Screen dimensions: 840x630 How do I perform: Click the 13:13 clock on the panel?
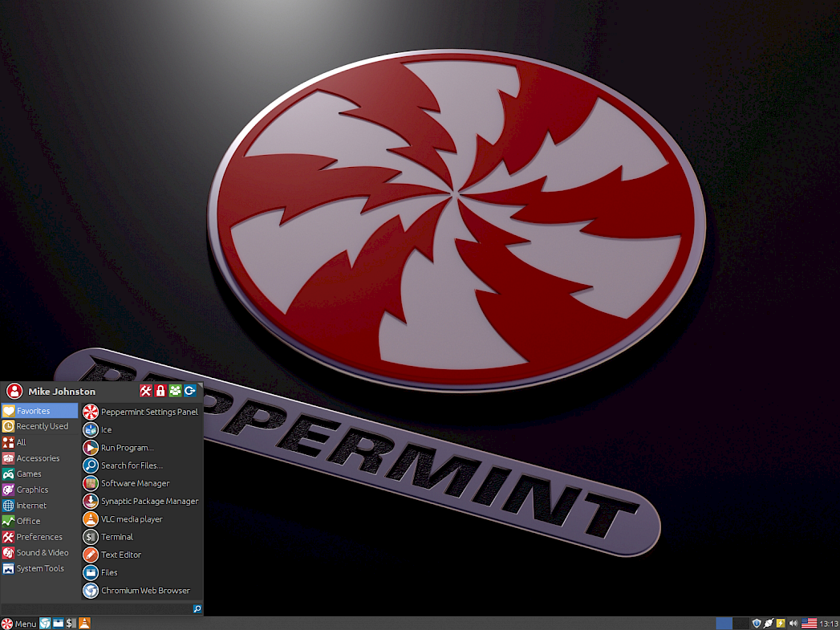click(829, 623)
